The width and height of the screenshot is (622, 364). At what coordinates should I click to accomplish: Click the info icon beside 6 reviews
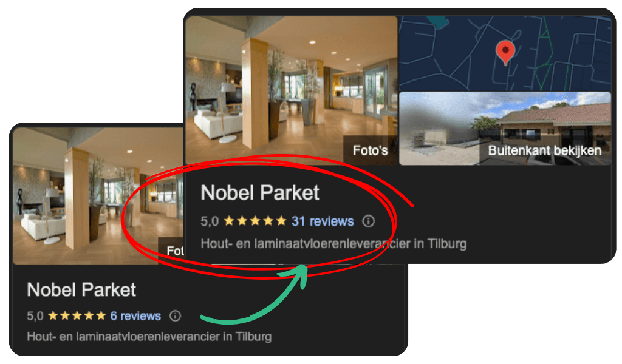[175, 315]
